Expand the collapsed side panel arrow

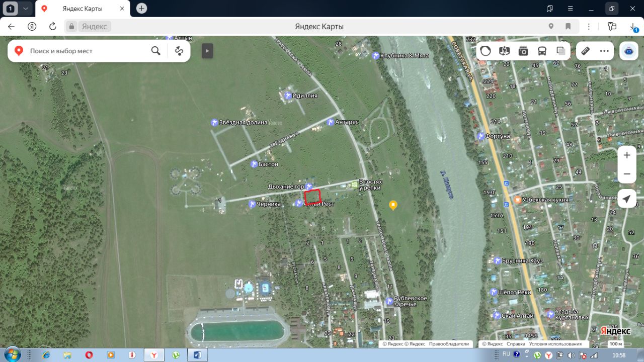(207, 51)
